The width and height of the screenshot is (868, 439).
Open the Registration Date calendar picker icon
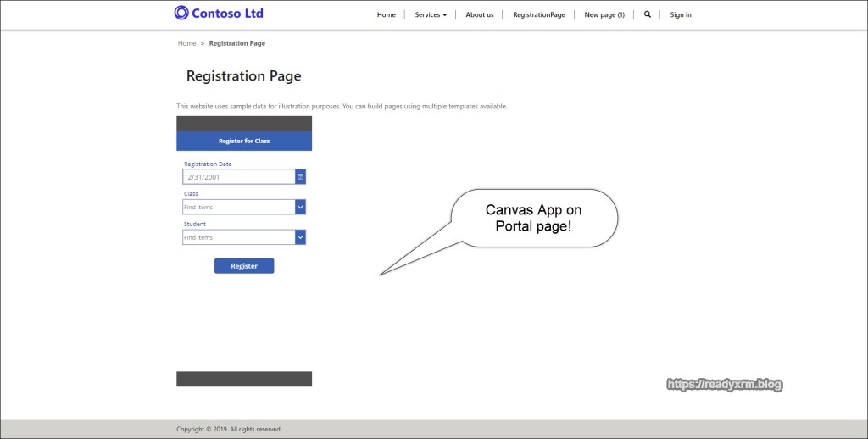[x=300, y=176]
